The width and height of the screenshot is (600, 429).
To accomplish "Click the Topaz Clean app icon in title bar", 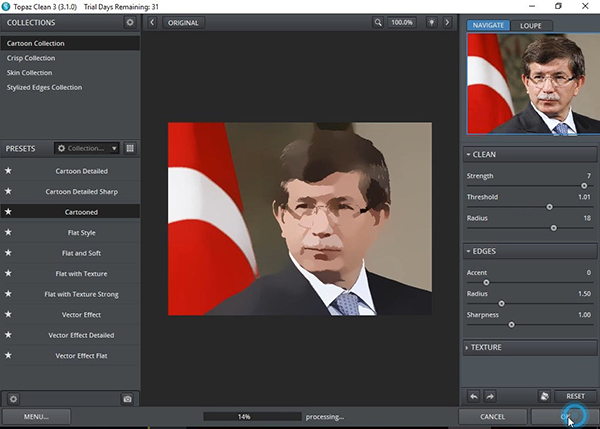I will 6,7.
